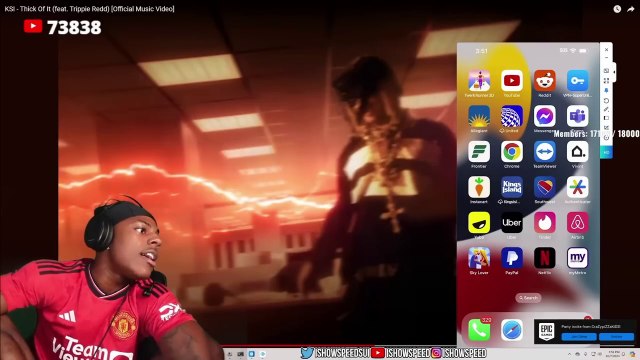Click the blue bell icon on mirror toolbar
This screenshot has height=360, width=640.
click(606, 90)
